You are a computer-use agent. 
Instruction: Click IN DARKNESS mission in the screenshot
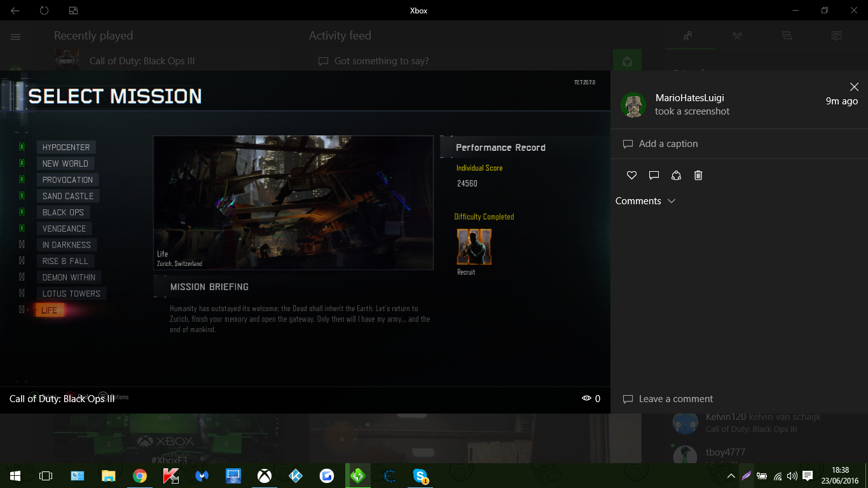click(67, 245)
